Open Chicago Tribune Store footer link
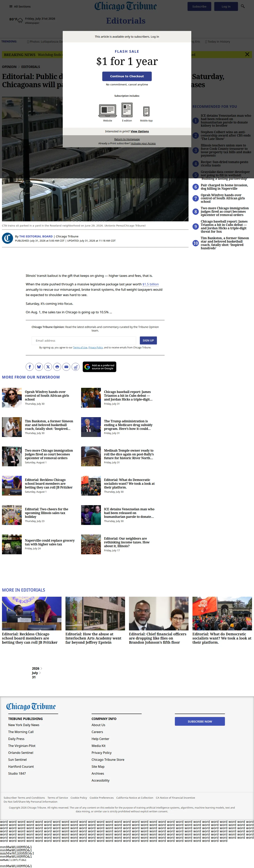254x868 pixels. (x=108, y=759)
